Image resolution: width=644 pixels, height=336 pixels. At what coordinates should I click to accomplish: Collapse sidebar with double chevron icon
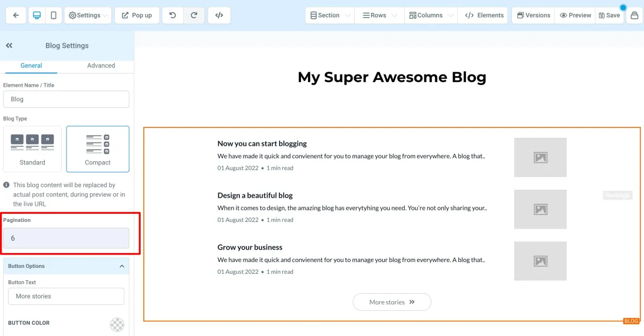(x=9, y=46)
